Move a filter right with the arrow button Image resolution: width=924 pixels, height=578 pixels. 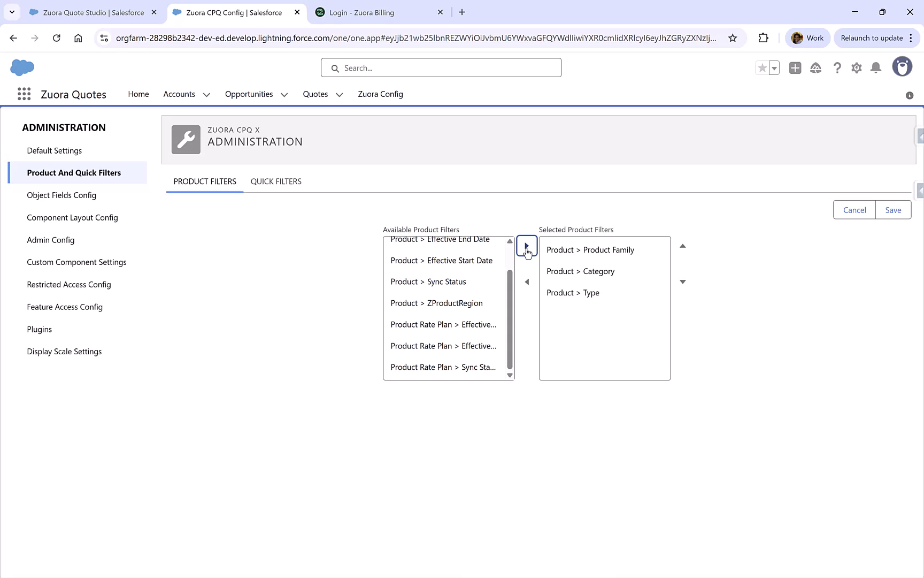(527, 247)
